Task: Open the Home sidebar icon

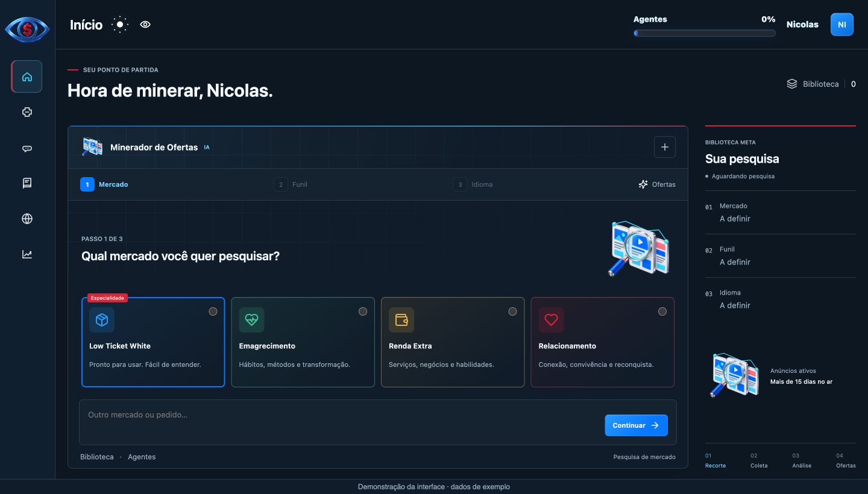Action: 27,77
